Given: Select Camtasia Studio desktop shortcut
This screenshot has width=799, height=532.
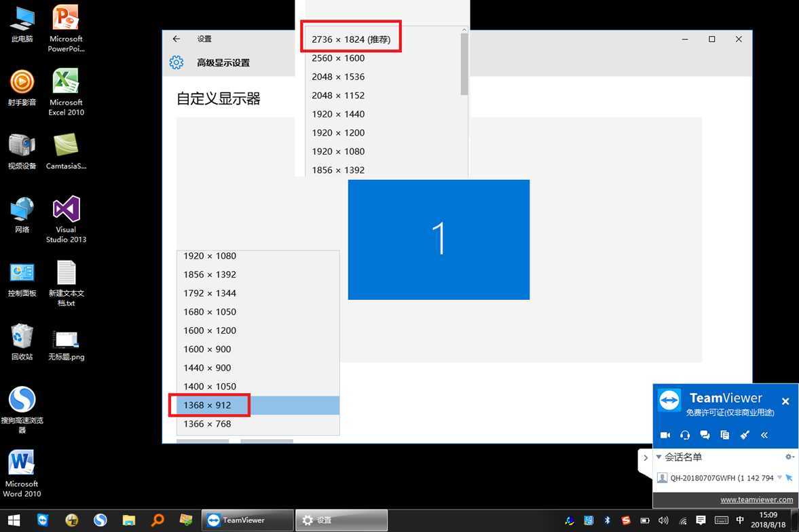Looking at the screenshot, I should click(66, 151).
